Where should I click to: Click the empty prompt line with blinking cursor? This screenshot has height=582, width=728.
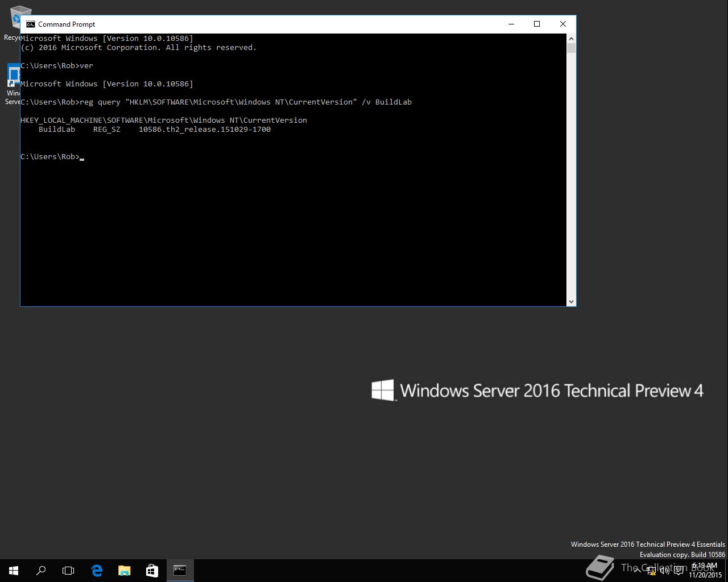[x=52, y=157]
